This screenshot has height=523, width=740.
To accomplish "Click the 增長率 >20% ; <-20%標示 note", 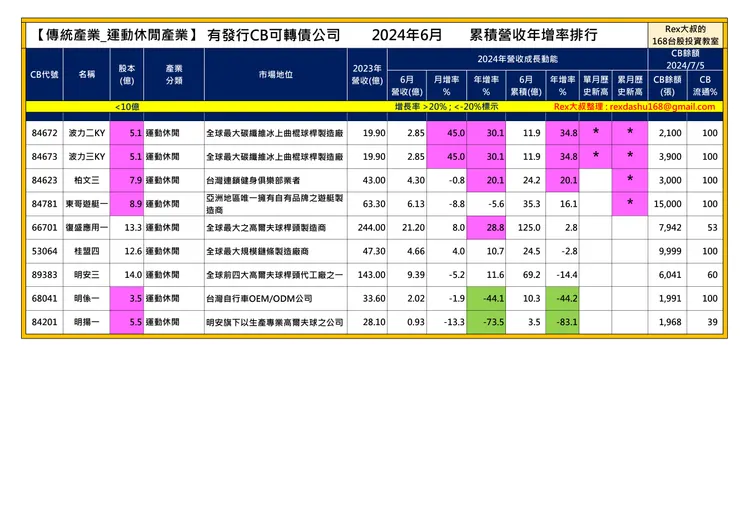I will coord(446,107).
